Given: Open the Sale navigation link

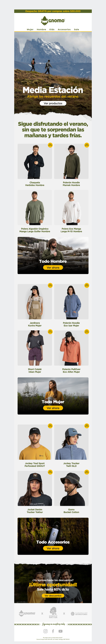Looking at the screenshot, I should pos(76,30).
